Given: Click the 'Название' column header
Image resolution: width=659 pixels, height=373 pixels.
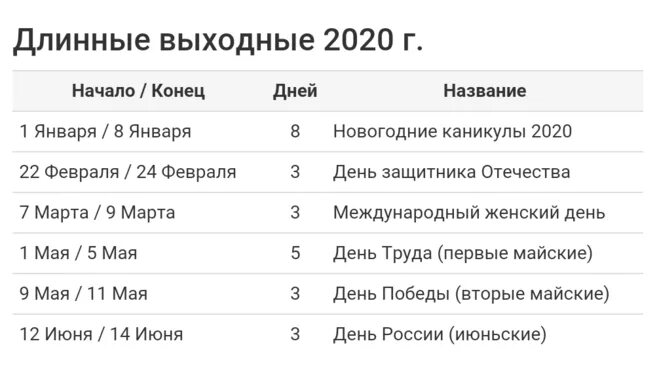Looking at the screenshot, I should click(x=485, y=91).
